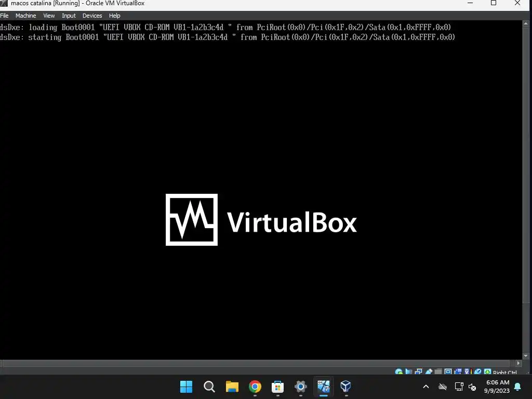Open Windows taskbar Search
Viewport: 532px width, 399px height.
coord(209,387)
